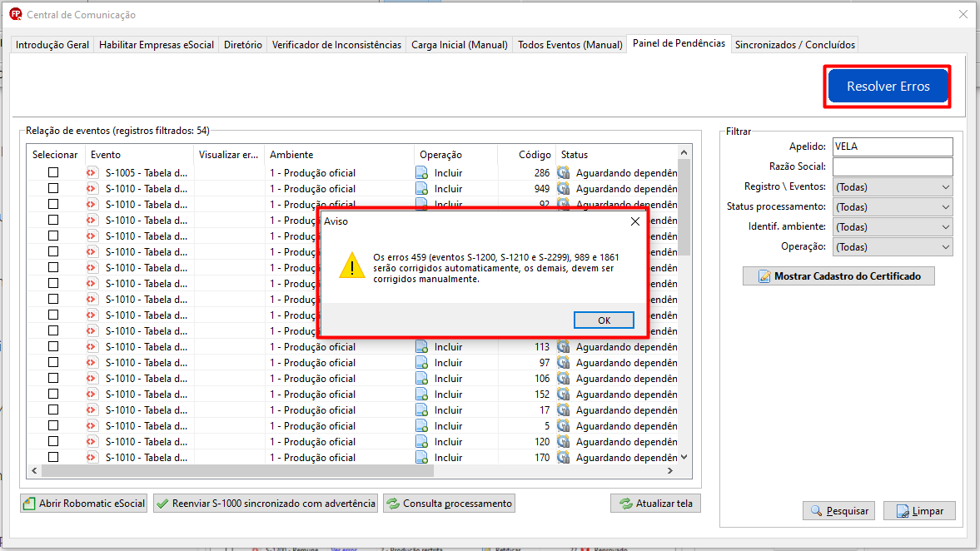The width and height of the screenshot is (980, 551).
Task: Click the Limpar document icon
Action: (903, 511)
